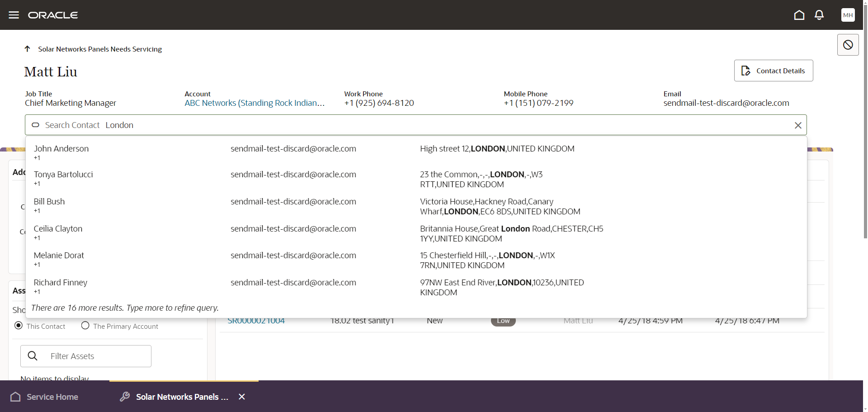
Task: Select The Primary Account radio button
Action: (x=85, y=326)
